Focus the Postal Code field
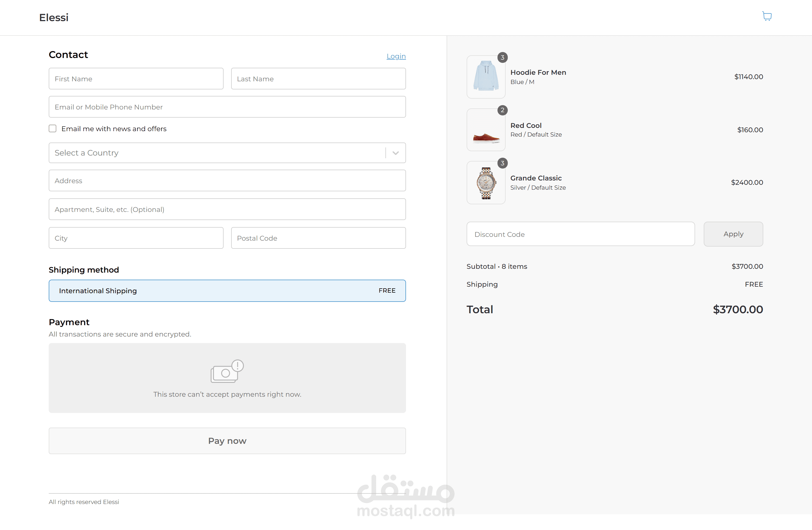The image size is (812, 530). coord(318,238)
